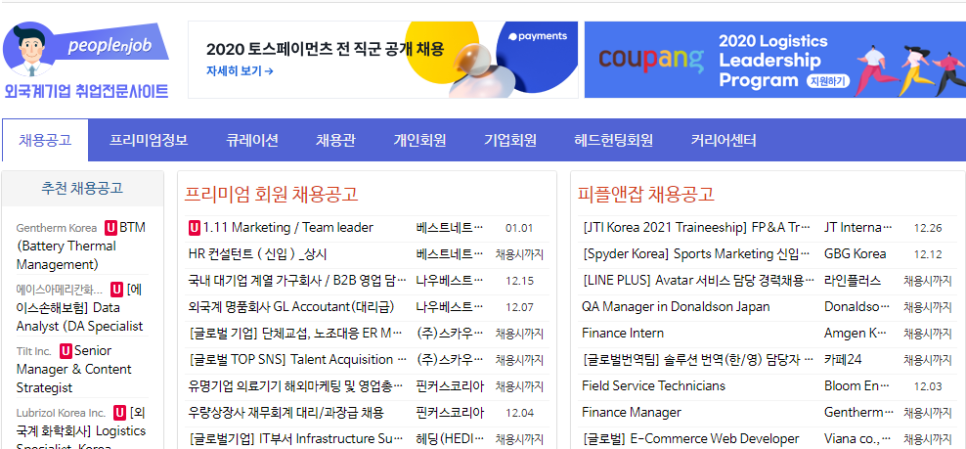Open 외국계 명품회사 GL Accountant posting
The image size is (966, 449).
pos(291,307)
